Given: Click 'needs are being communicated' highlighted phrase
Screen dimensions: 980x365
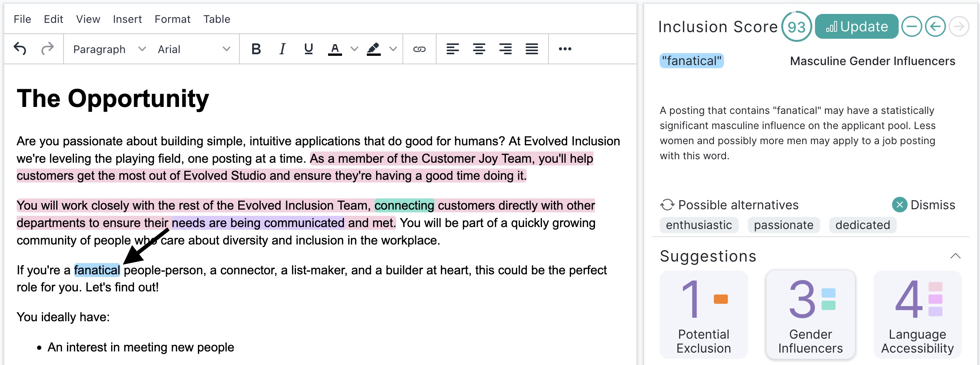Looking at the screenshot, I should pos(258,223).
